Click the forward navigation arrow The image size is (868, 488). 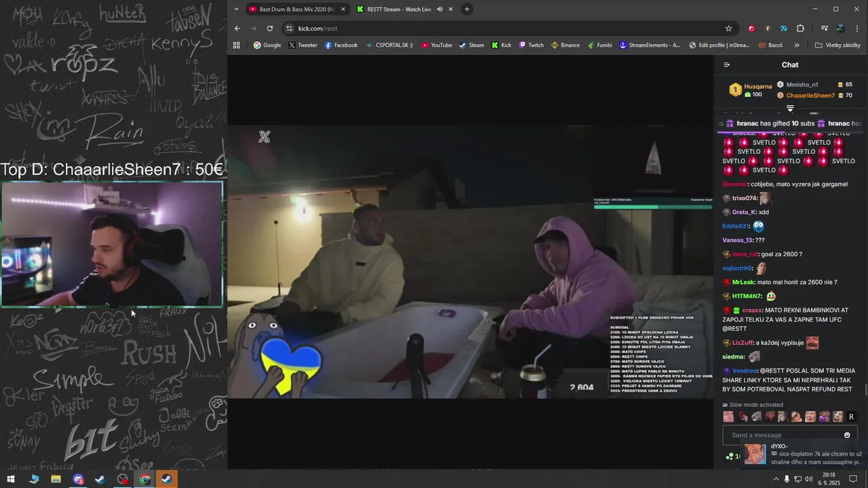click(254, 28)
